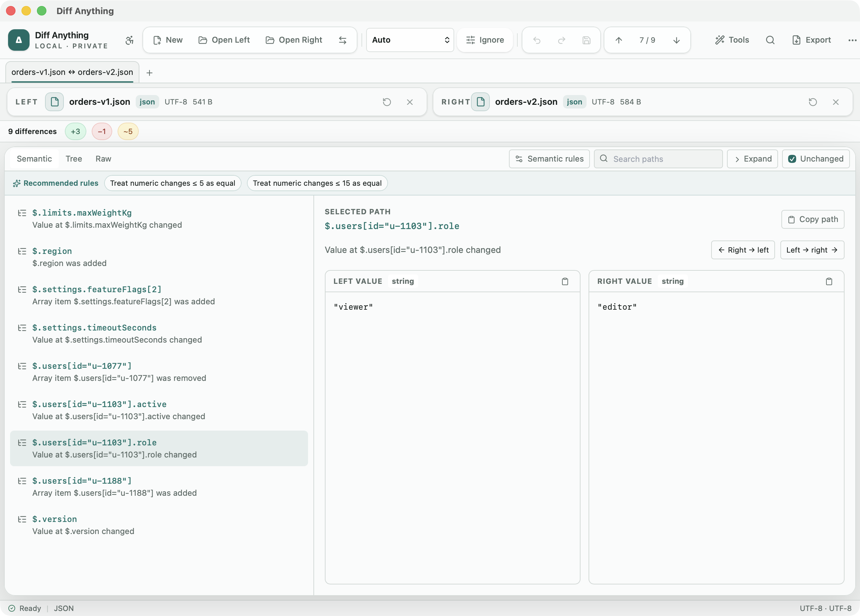860x616 pixels.
Task: Close right file orders-v2.json
Action: (x=835, y=102)
